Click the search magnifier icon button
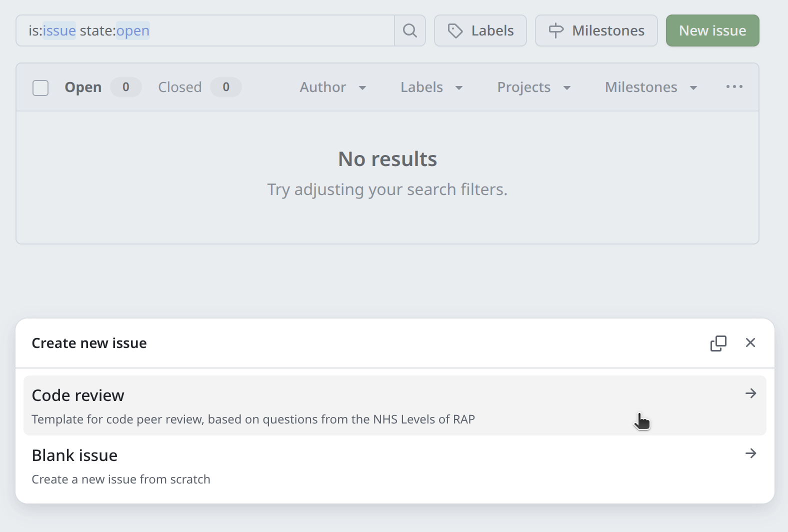788x532 pixels. (x=410, y=30)
